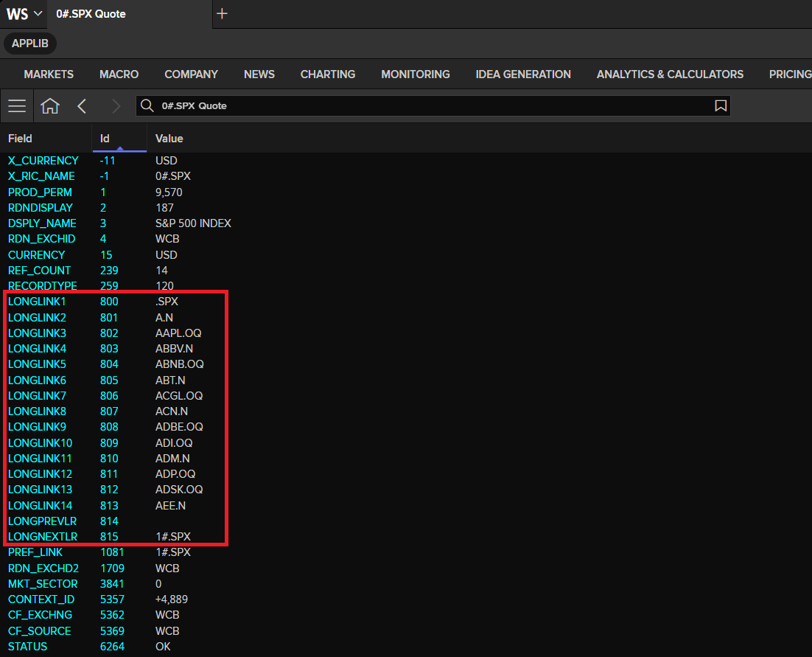The height and width of the screenshot is (657, 812).
Task: Select the MKT_SECTOR field
Action: coord(43,584)
